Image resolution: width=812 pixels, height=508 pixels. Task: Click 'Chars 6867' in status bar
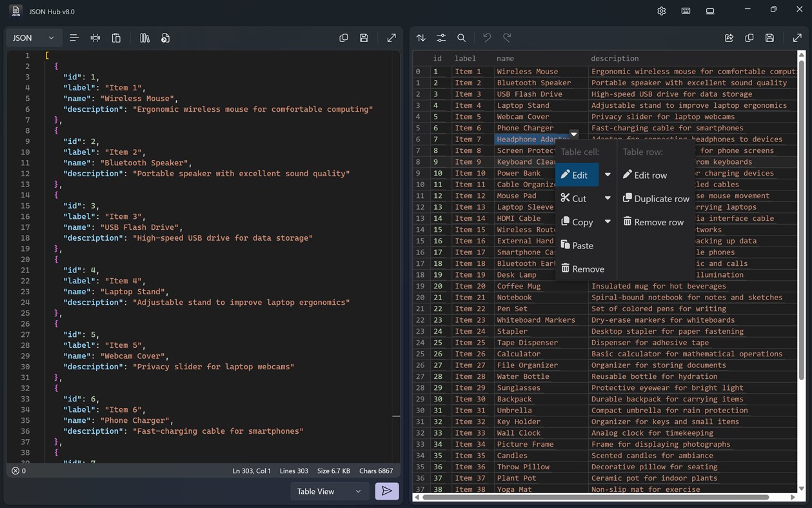[376, 471]
